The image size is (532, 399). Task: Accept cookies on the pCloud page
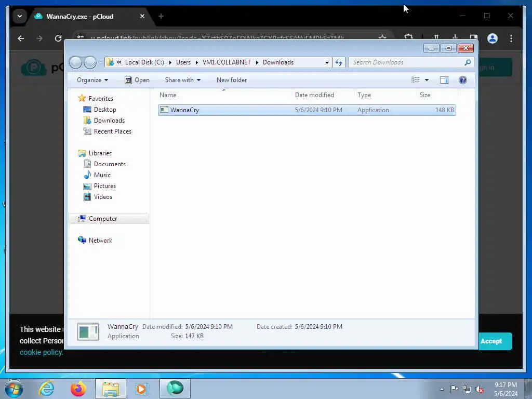point(495,341)
